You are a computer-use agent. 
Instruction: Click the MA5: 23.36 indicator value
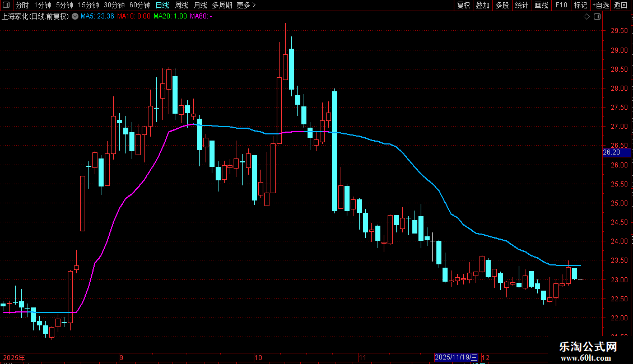[x=97, y=16]
